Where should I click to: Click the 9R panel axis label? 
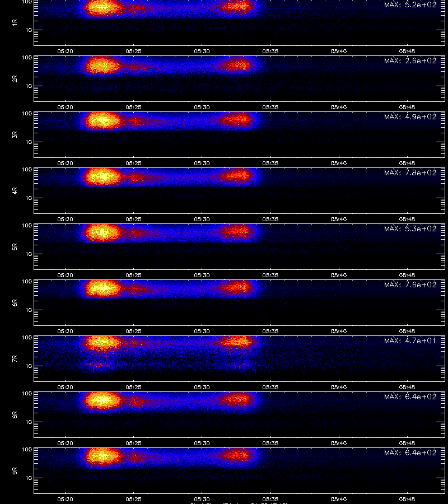click(15, 470)
